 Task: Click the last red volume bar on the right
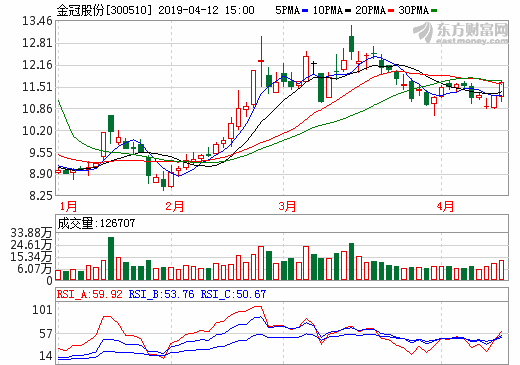pos(501,270)
